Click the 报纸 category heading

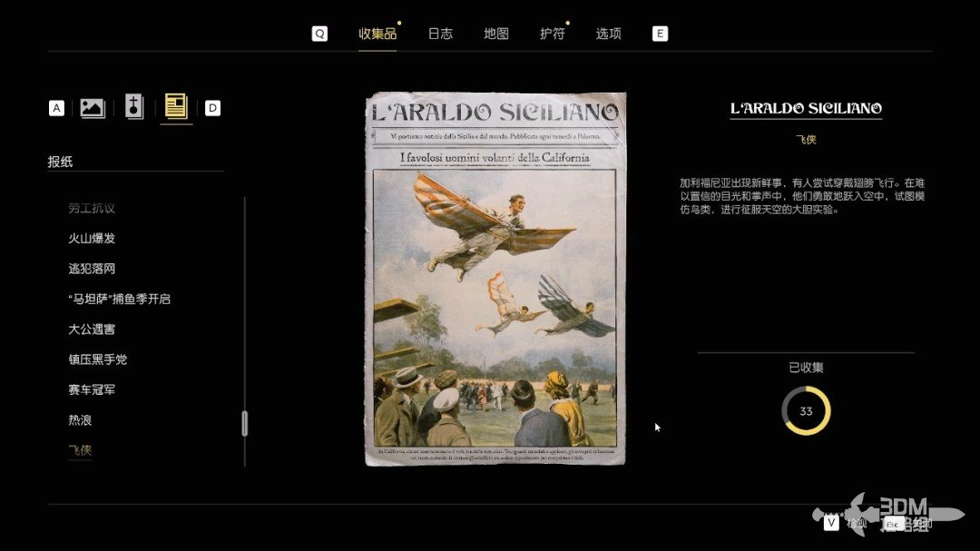[x=60, y=162]
